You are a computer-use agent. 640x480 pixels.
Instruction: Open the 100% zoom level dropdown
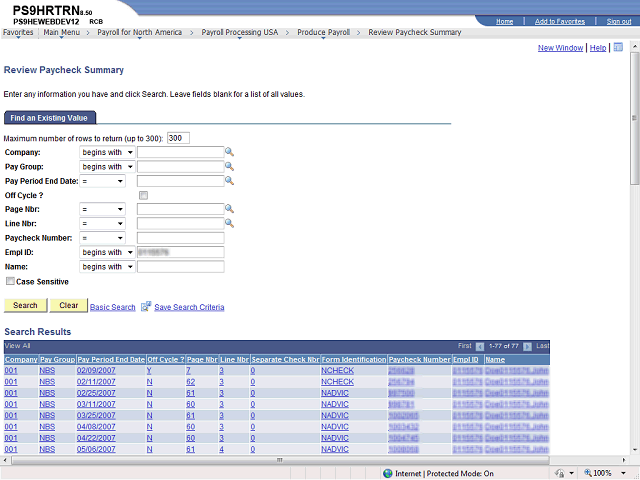[x=623, y=473]
